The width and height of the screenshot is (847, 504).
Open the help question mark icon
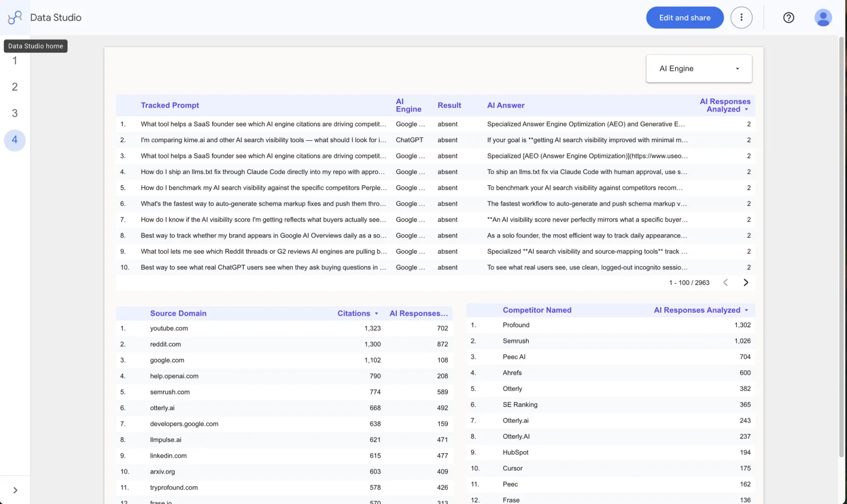click(788, 17)
